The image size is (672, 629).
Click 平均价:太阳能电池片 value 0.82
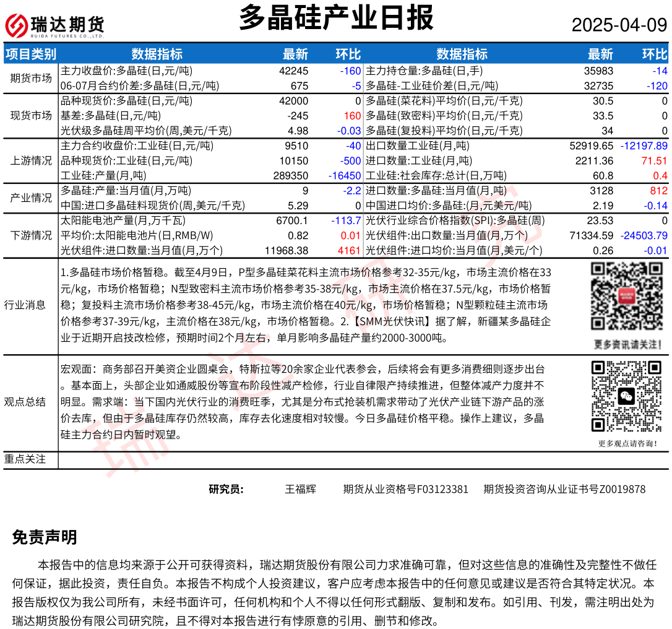pyautogui.click(x=298, y=236)
